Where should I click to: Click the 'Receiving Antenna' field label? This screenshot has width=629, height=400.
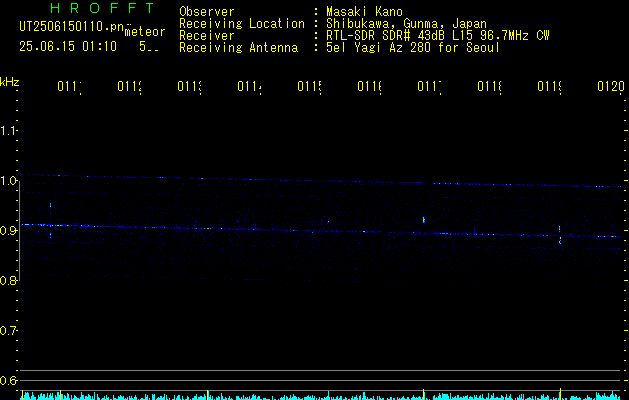pyautogui.click(x=239, y=48)
